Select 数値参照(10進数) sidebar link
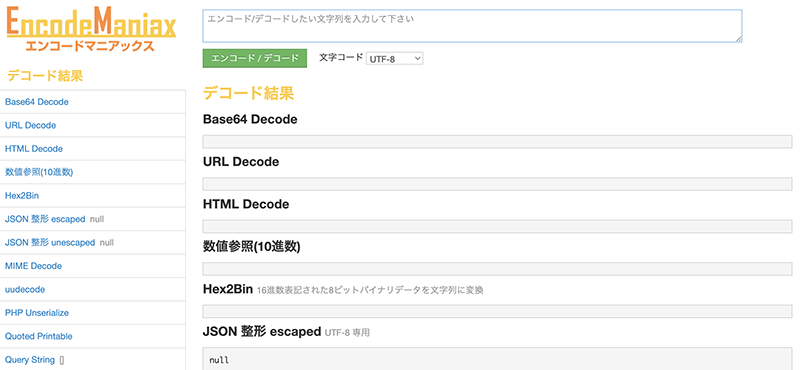The width and height of the screenshot is (800, 370). click(x=39, y=172)
